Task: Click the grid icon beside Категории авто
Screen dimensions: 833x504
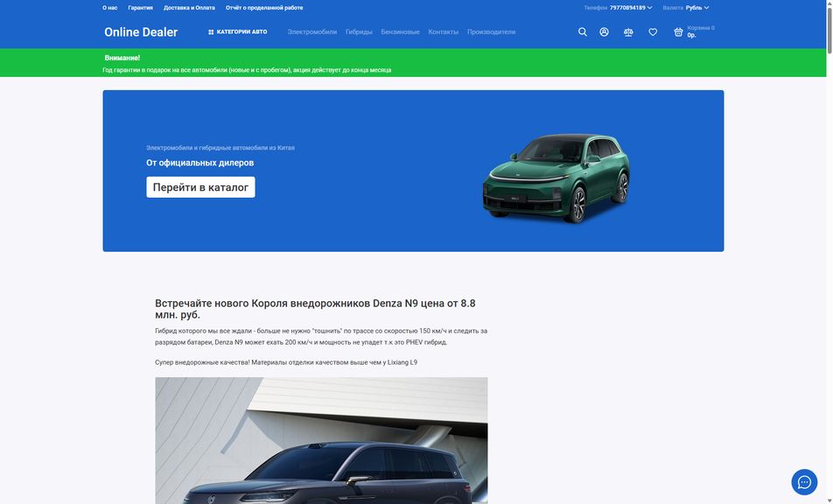Action: [211, 31]
